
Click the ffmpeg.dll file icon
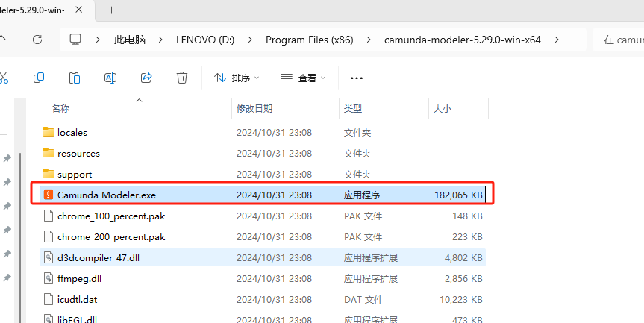[49, 279]
